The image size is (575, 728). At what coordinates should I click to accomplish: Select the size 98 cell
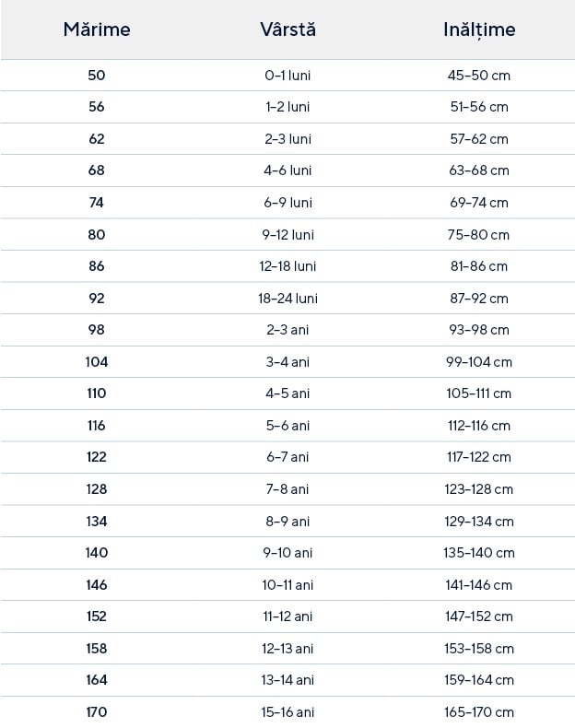97,330
